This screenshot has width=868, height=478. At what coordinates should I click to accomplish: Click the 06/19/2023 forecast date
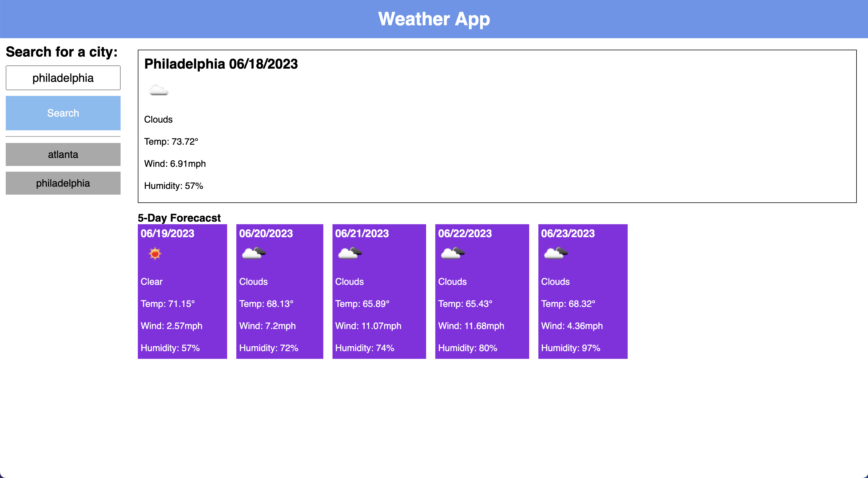click(167, 233)
